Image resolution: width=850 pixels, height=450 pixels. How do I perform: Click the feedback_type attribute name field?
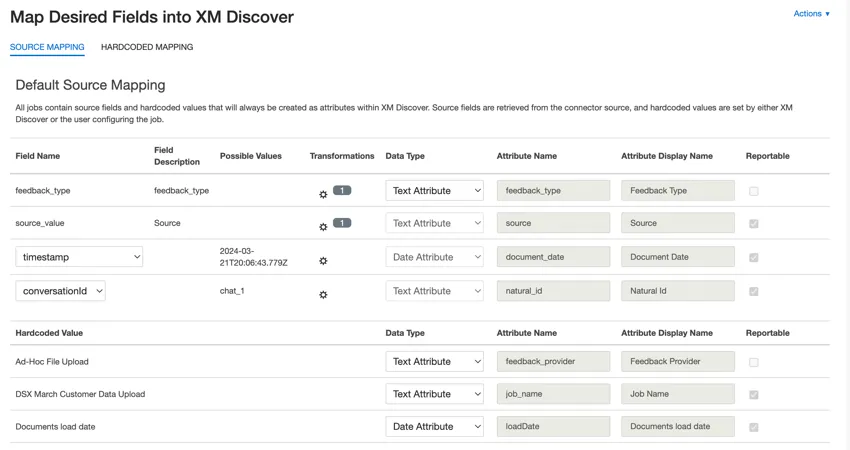(x=553, y=191)
